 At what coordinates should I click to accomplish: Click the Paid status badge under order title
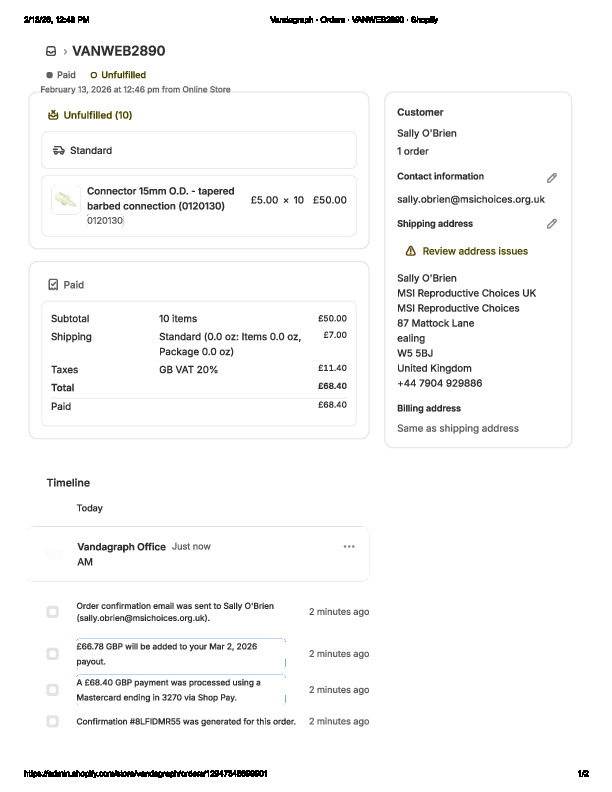pos(61,75)
